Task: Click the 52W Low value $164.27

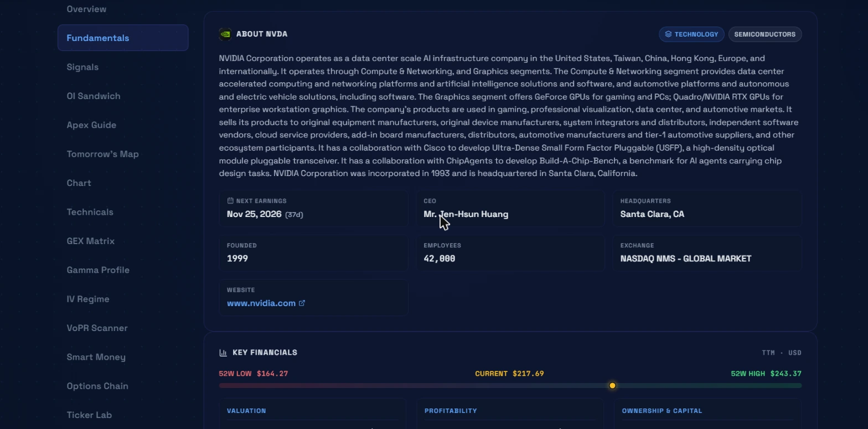Action: 272,374
